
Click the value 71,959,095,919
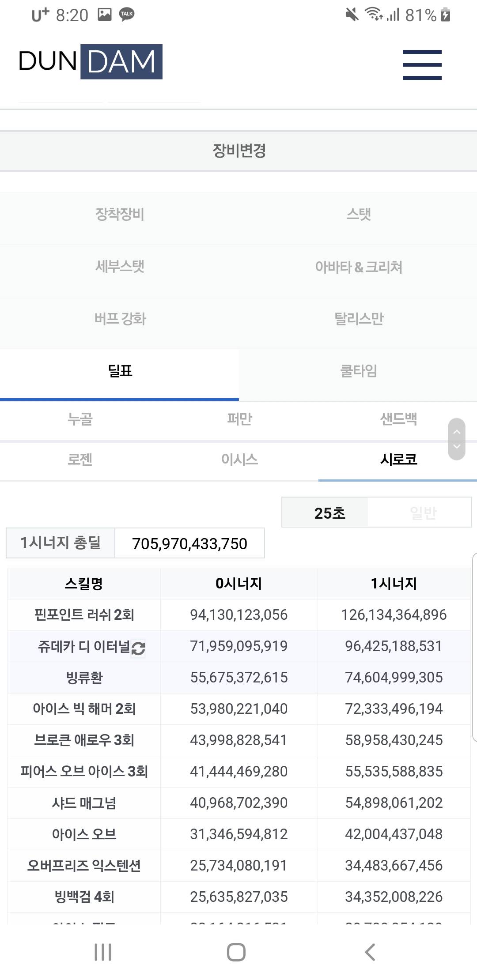(x=238, y=646)
